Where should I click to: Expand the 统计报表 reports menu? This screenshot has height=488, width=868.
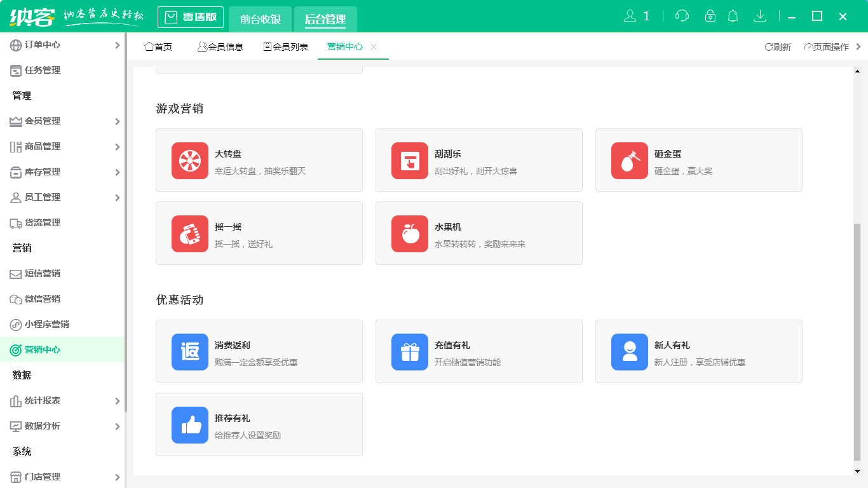point(64,400)
